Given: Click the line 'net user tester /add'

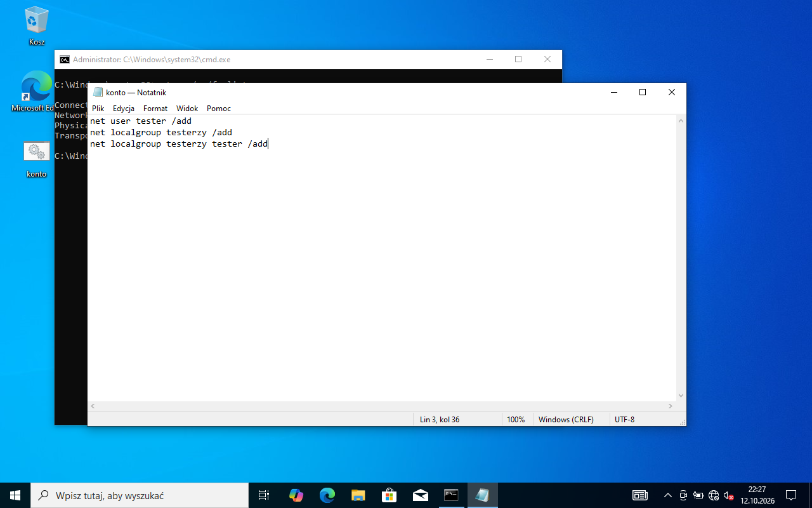Looking at the screenshot, I should (x=141, y=121).
